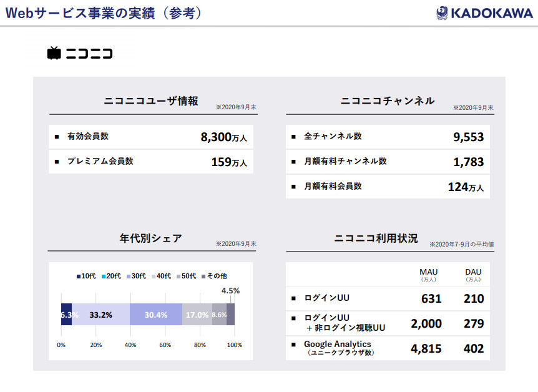Click the 100% axis label

point(235,345)
